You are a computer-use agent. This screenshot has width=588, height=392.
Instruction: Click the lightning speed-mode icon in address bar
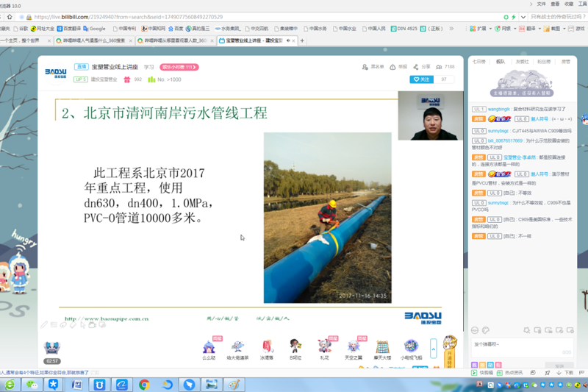(514, 17)
